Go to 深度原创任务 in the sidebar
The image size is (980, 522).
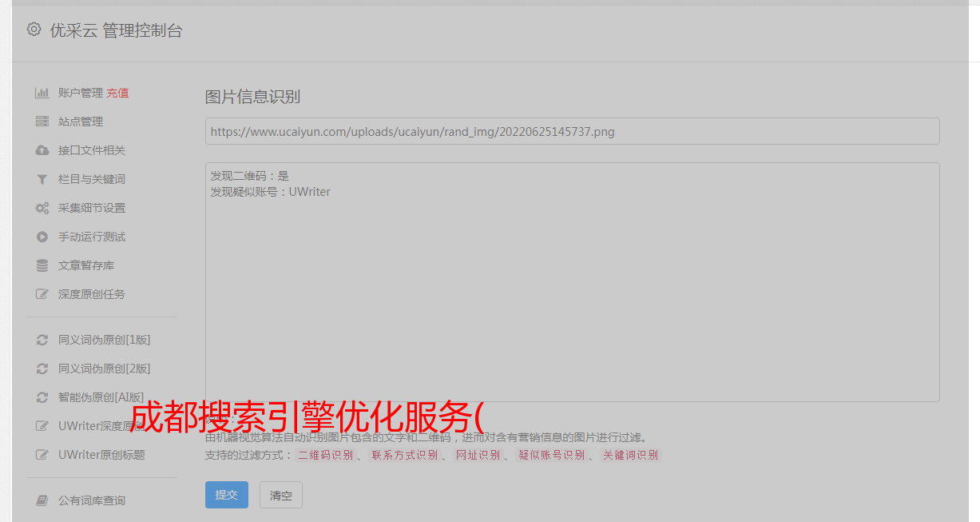pyautogui.click(x=92, y=294)
